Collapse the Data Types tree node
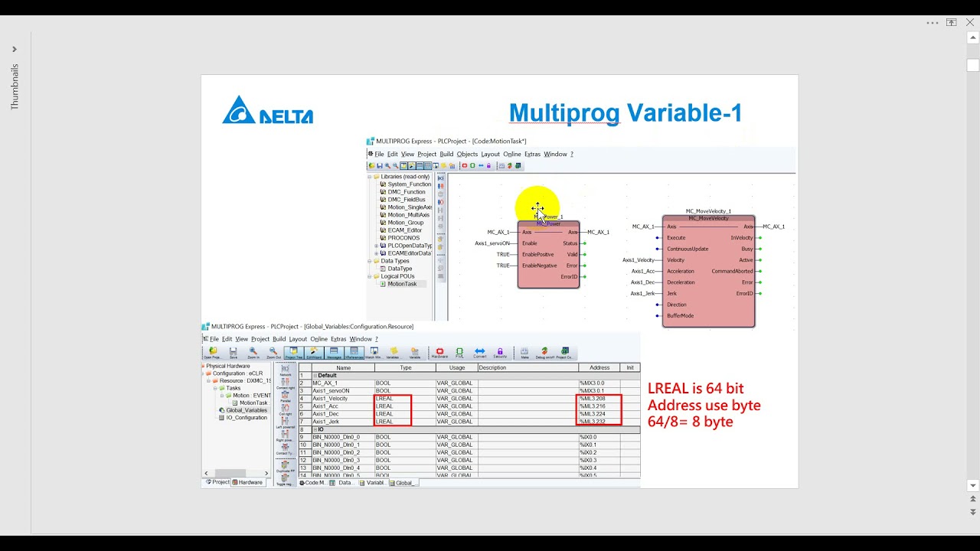The height and width of the screenshot is (551, 980). [x=370, y=261]
